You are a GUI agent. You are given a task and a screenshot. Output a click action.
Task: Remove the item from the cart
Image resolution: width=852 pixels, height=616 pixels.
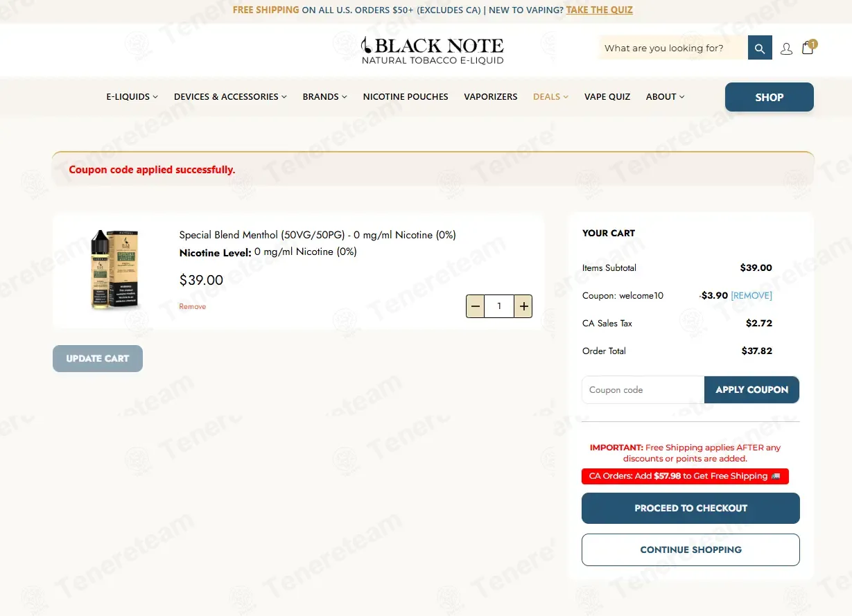pos(193,306)
